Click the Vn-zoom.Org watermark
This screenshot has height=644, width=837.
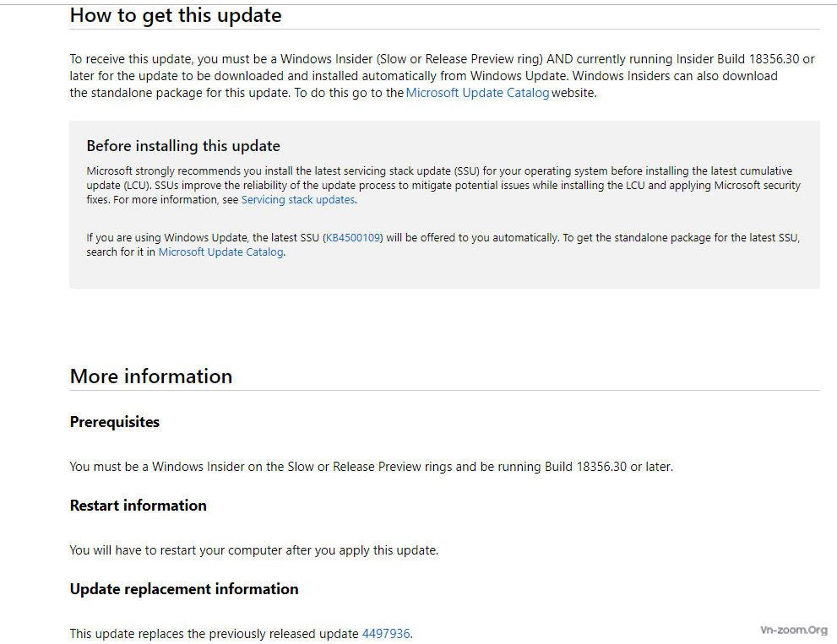coord(794,630)
